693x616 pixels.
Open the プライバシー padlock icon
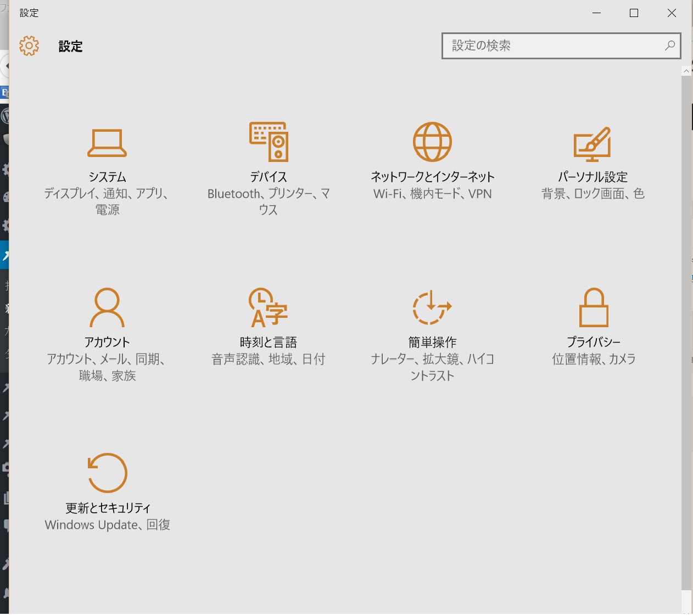click(594, 307)
